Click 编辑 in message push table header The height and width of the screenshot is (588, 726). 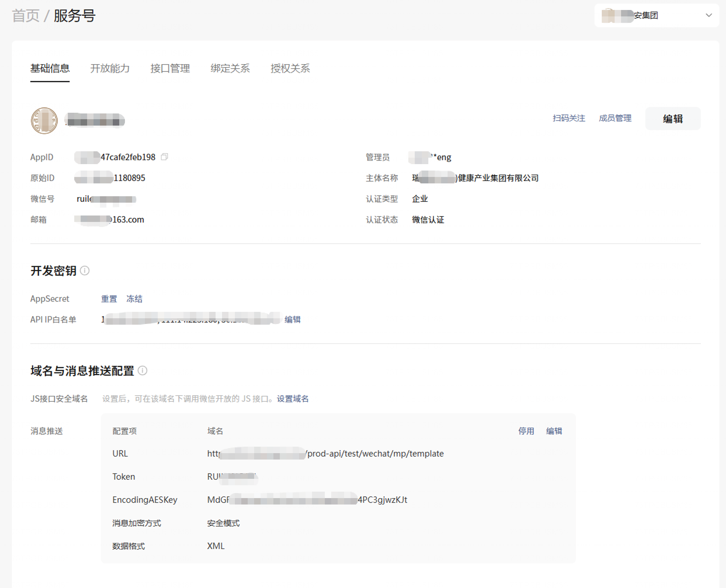click(x=554, y=431)
